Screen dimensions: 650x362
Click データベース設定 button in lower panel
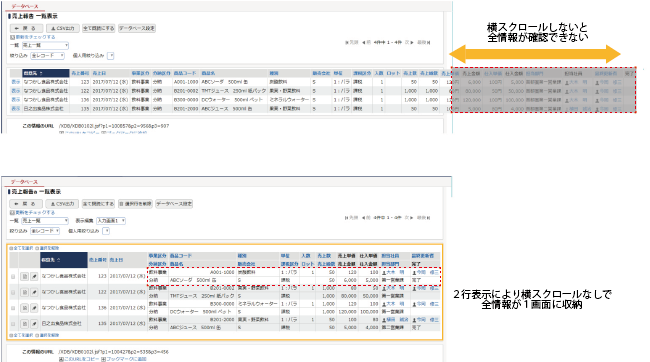174,204
